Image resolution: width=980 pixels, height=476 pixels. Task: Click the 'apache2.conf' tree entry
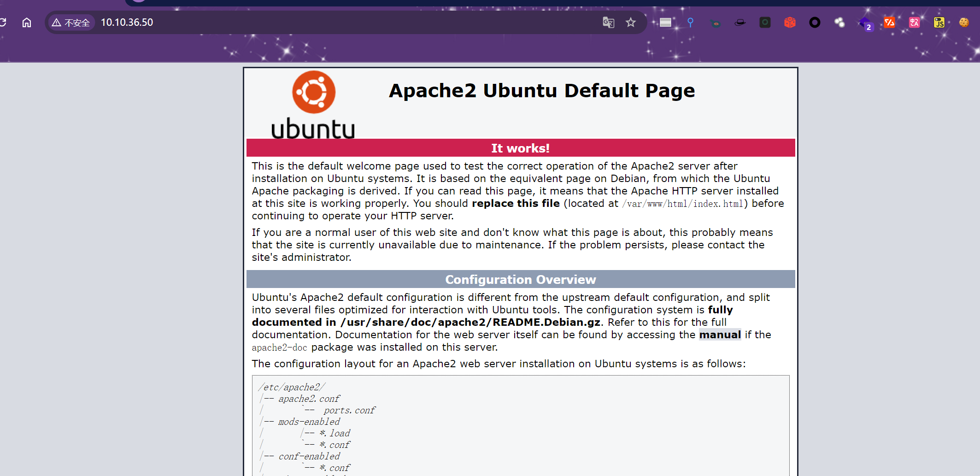coord(309,399)
